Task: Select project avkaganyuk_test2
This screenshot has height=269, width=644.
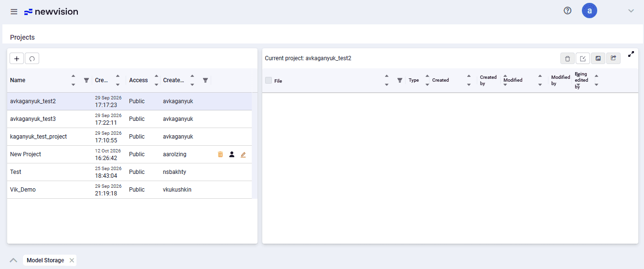Action: click(33, 101)
